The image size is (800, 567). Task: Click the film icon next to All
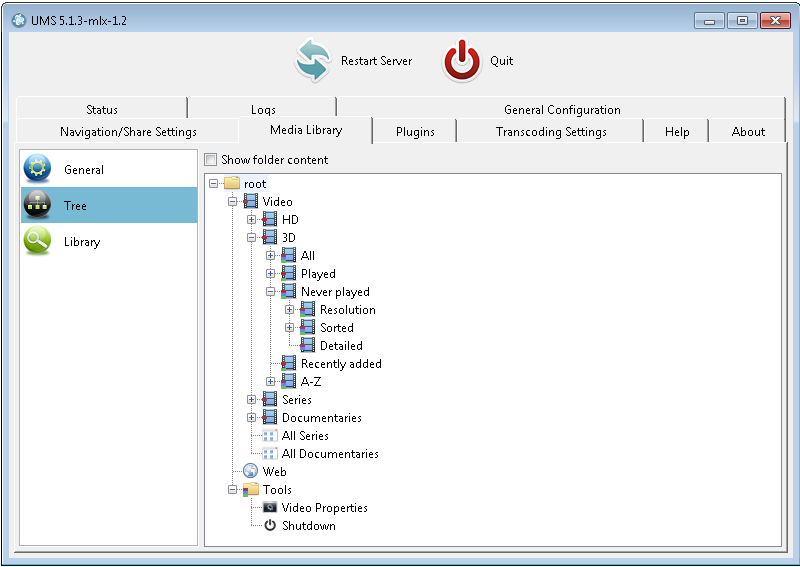(x=288, y=255)
